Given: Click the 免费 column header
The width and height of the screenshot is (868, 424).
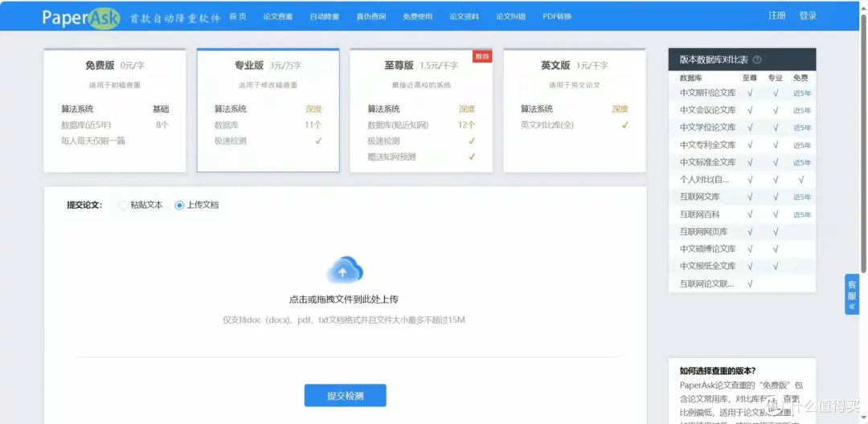Looking at the screenshot, I should click(x=800, y=78).
